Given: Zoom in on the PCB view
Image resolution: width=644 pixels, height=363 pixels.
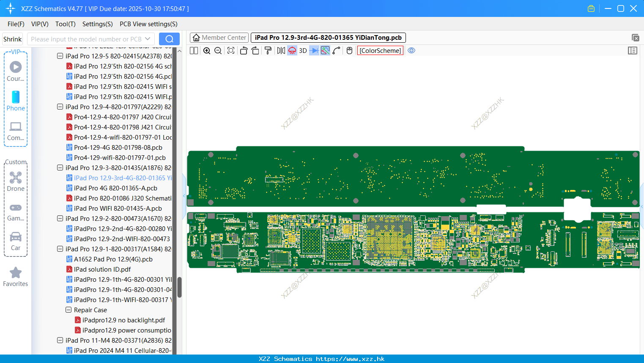Looking at the screenshot, I should 207,50.
